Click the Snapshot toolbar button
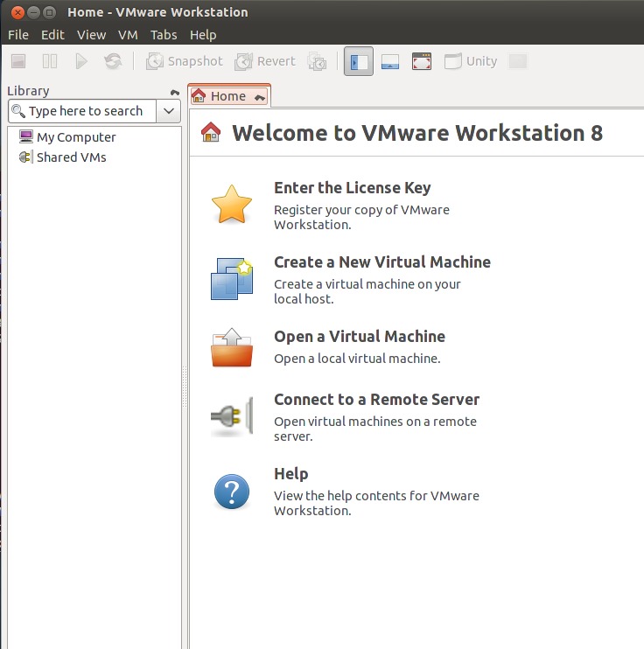Screen dimensions: 644x649 [185, 61]
